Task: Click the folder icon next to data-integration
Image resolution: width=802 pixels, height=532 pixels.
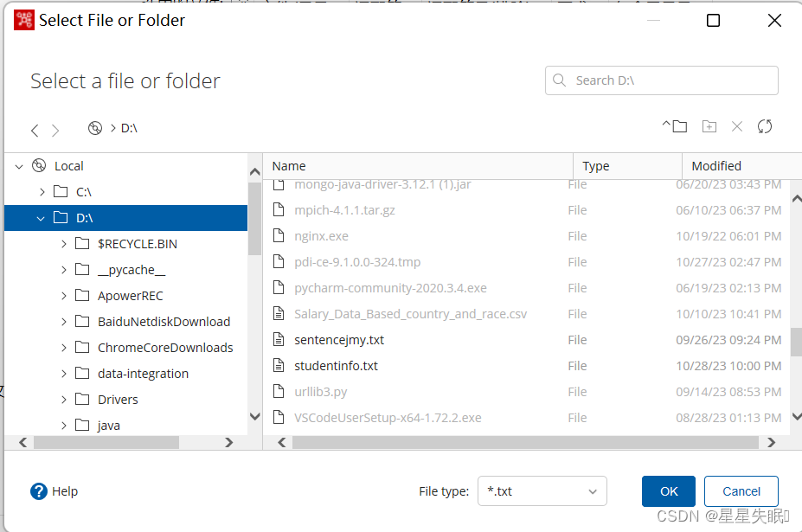Action: [x=82, y=373]
